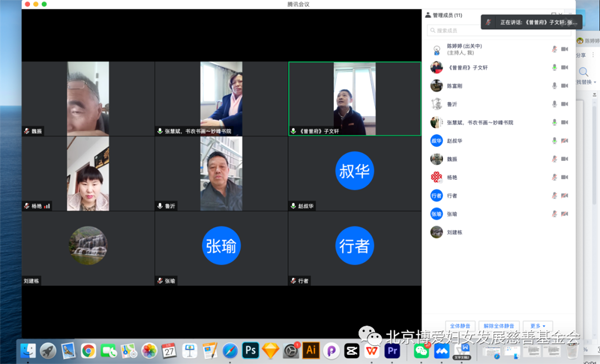Select 鲁沂 name in member list
The height and width of the screenshot is (364, 600).
coord(452,104)
